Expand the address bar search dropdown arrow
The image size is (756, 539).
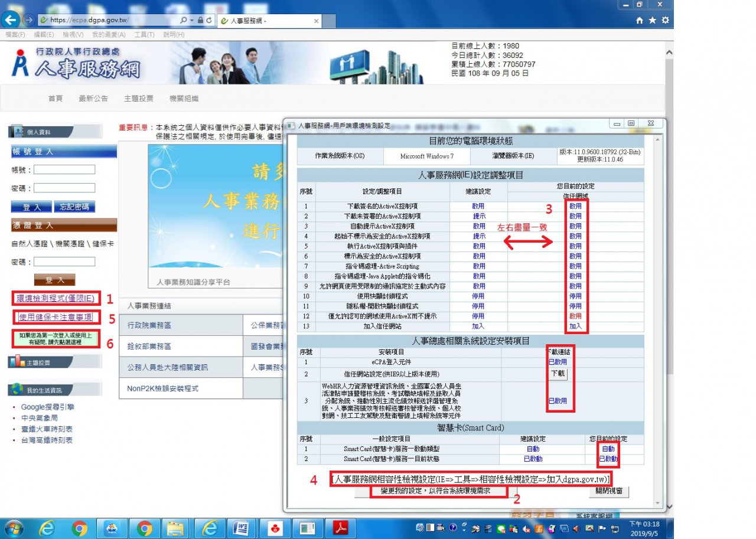click(x=192, y=20)
